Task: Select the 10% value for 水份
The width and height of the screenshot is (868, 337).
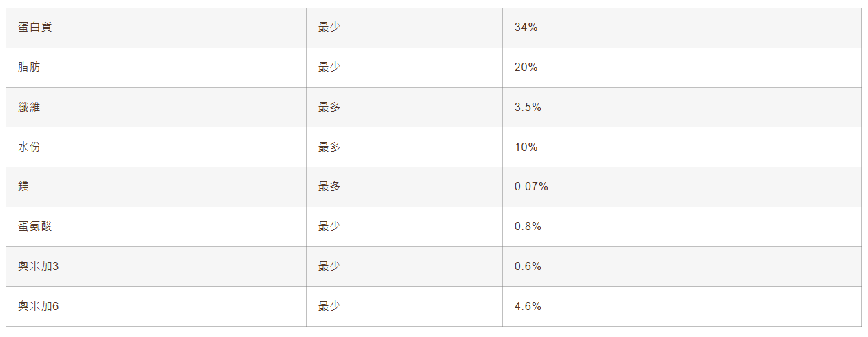Action: point(526,147)
